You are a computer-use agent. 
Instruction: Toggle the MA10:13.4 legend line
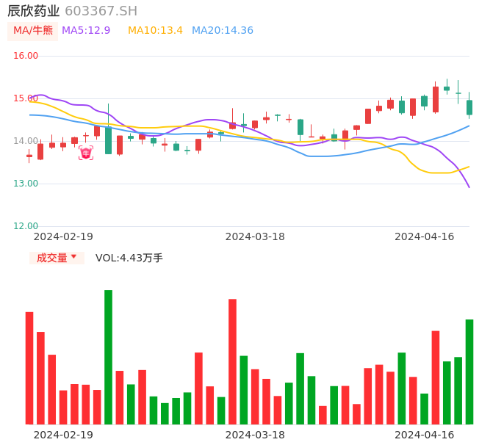click(x=155, y=31)
